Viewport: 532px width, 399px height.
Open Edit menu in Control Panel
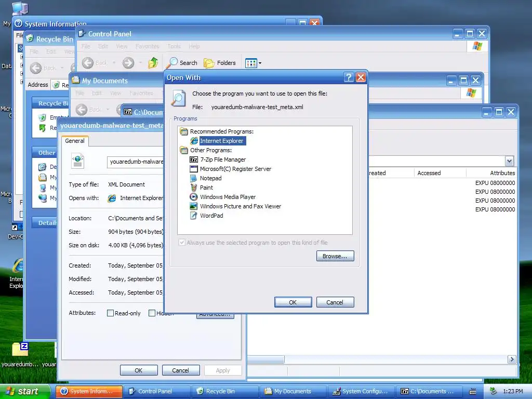coord(103,46)
